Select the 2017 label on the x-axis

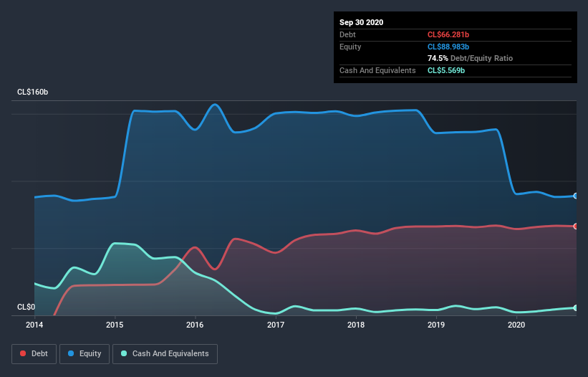[x=276, y=325]
